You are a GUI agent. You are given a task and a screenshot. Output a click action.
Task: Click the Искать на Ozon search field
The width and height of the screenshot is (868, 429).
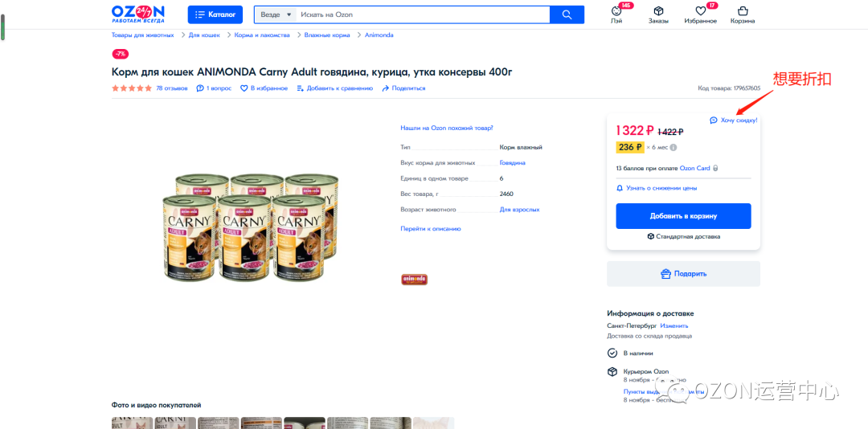tap(423, 14)
